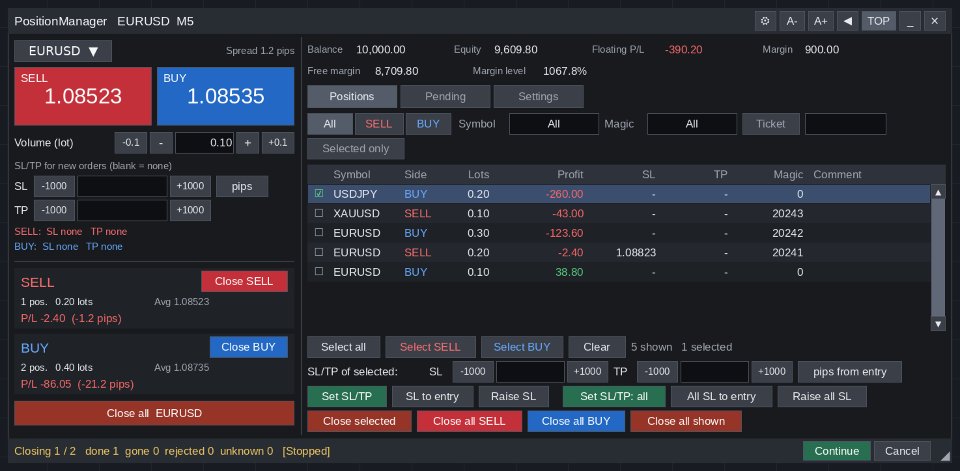This screenshot has height=471, width=960.
Task: Click the volume lot input field
Action: pyautogui.click(x=204, y=143)
